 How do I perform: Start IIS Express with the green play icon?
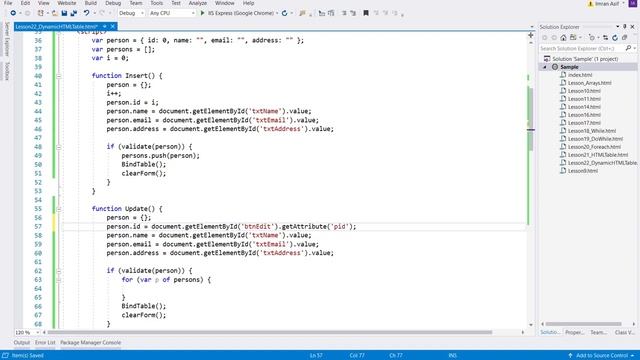[202, 13]
